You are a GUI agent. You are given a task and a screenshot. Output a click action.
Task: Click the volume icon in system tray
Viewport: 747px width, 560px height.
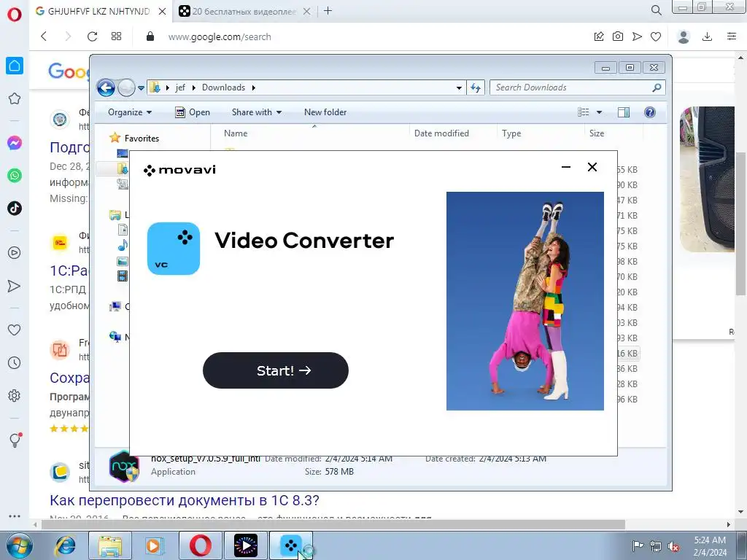pyautogui.click(x=673, y=546)
